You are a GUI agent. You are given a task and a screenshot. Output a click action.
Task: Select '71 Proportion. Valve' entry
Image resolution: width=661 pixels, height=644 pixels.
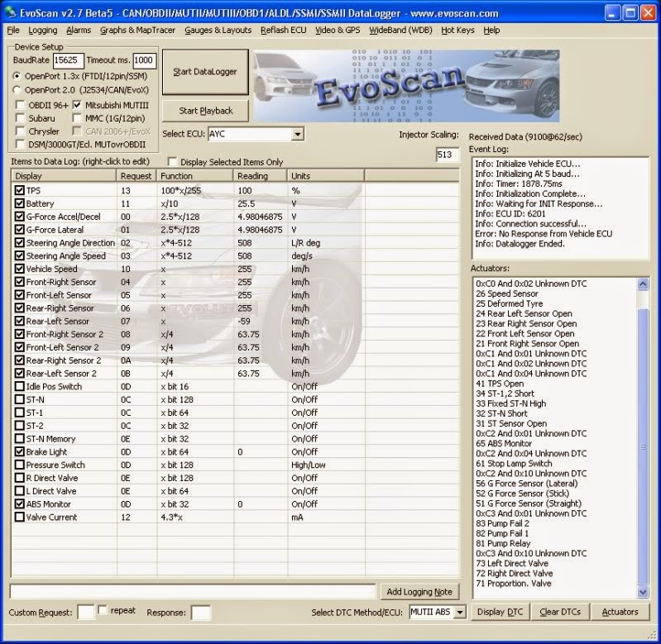tap(514, 584)
